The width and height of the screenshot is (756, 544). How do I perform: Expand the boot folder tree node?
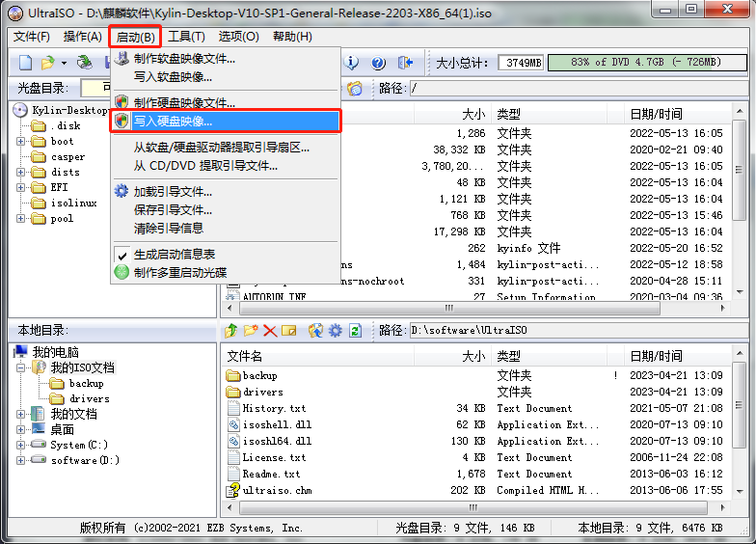pyautogui.click(x=21, y=141)
